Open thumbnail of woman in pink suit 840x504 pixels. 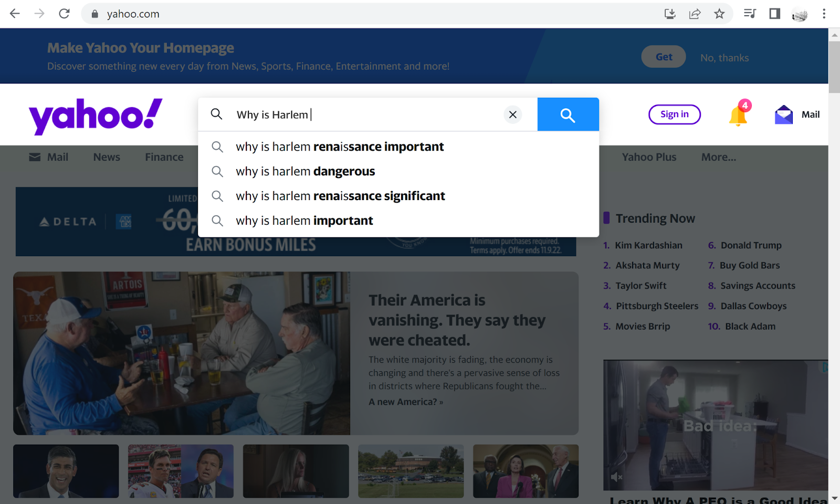click(x=526, y=471)
